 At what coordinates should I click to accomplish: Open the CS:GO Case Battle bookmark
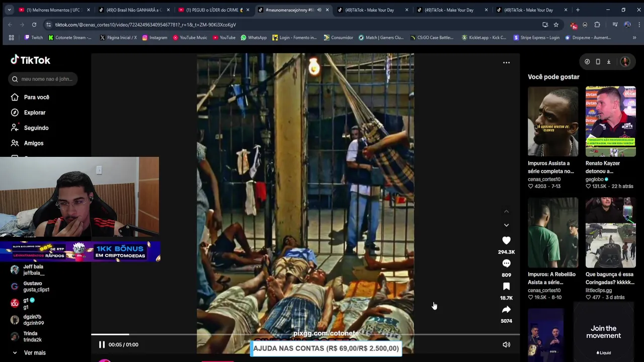click(x=432, y=38)
